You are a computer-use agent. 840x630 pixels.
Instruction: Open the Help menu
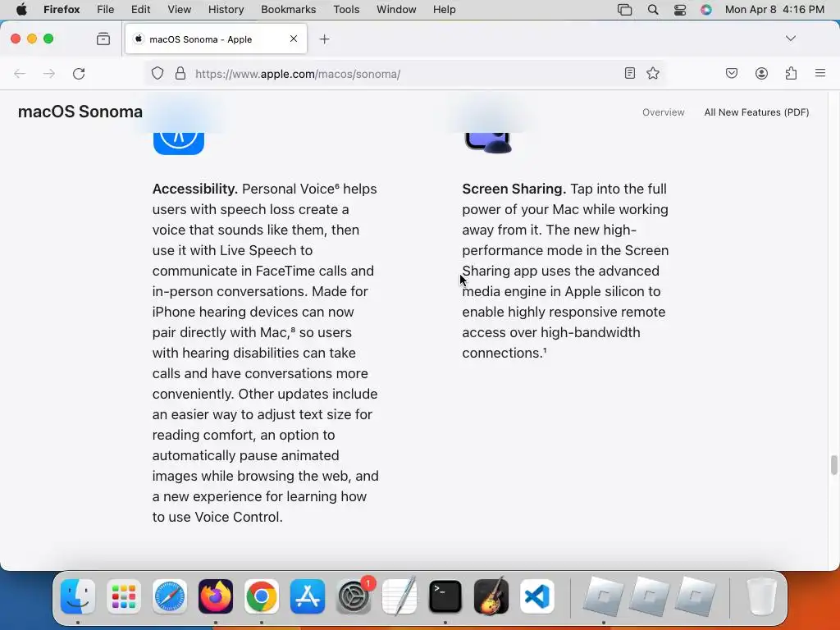click(x=444, y=10)
